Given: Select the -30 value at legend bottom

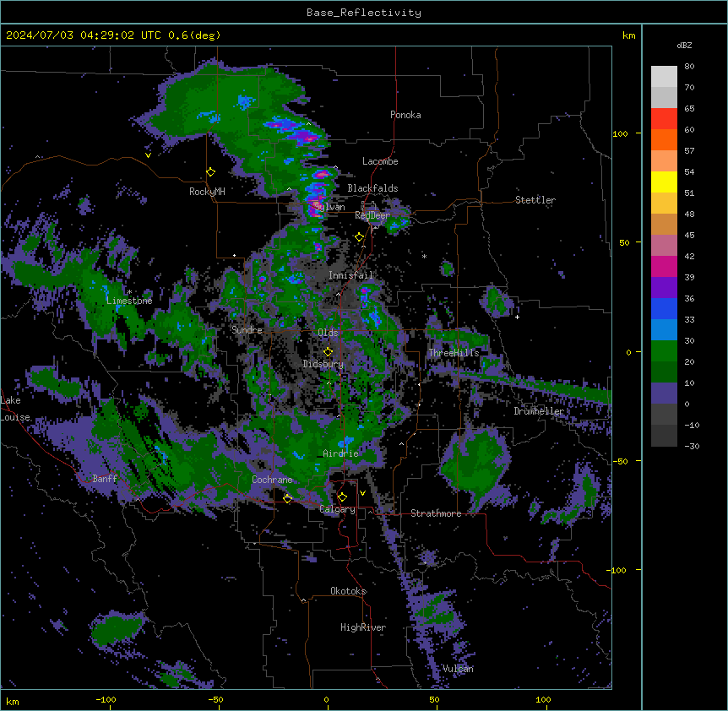Looking at the screenshot, I should click(x=692, y=446).
